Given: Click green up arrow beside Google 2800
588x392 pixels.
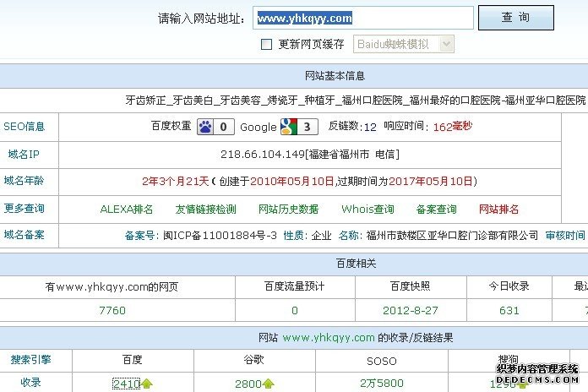Looking at the screenshot, I should 268,384.
